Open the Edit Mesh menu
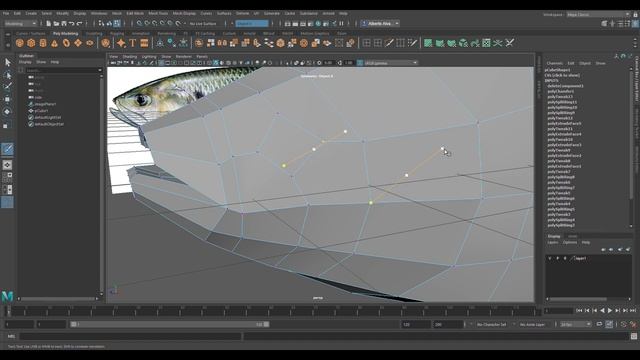The height and width of the screenshot is (360, 640). (135, 13)
